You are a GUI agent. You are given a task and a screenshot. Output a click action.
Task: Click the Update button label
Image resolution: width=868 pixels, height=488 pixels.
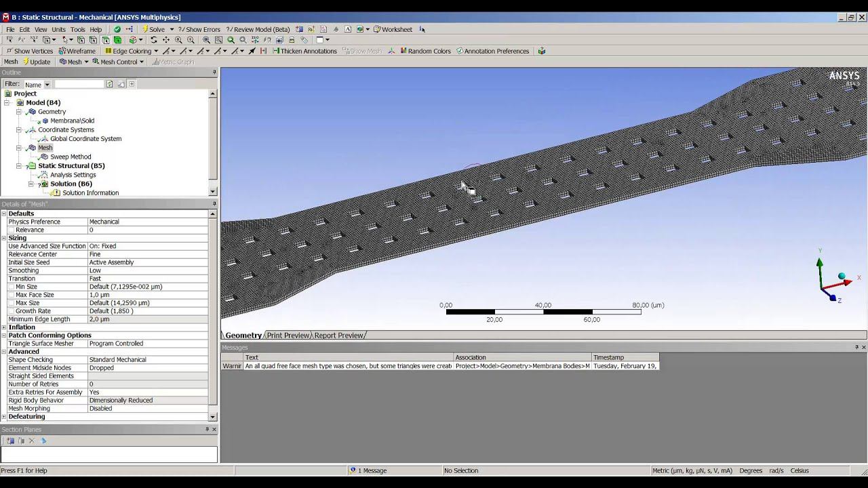40,62
